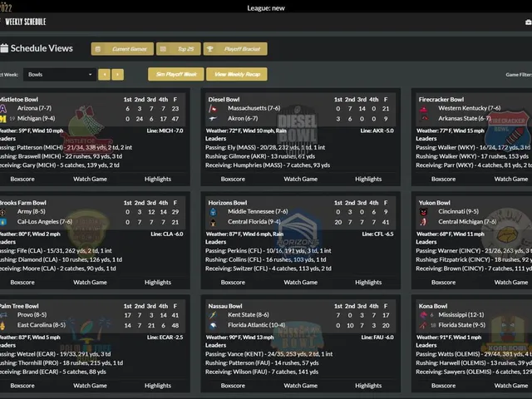Viewport: 532px width, 399px height.
Task: Select team name Central Florida (9-4)
Action: coord(254,222)
